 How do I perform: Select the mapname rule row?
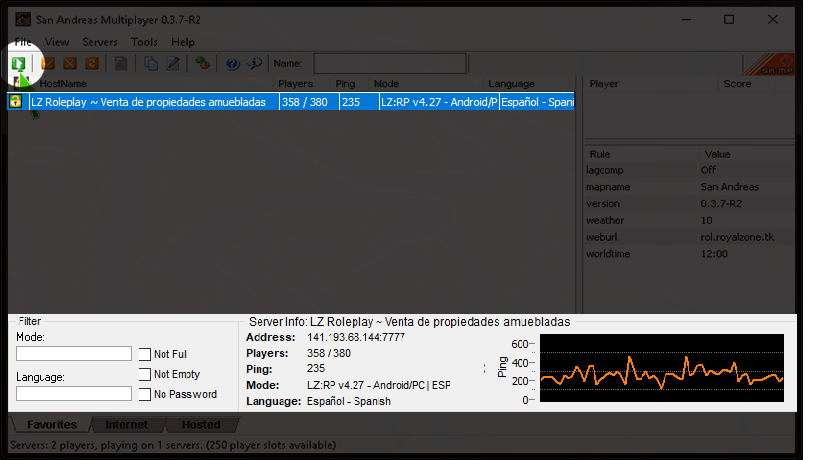pyautogui.click(x=689, y=187)
